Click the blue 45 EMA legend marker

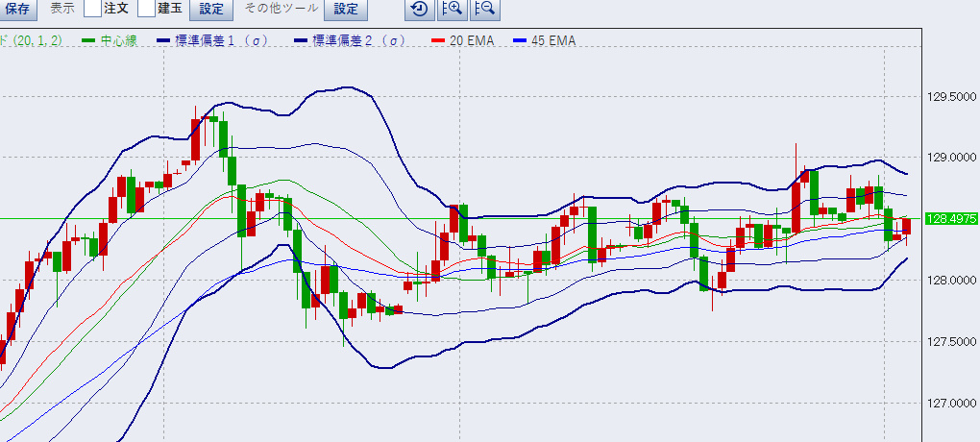tap(521, 40)
